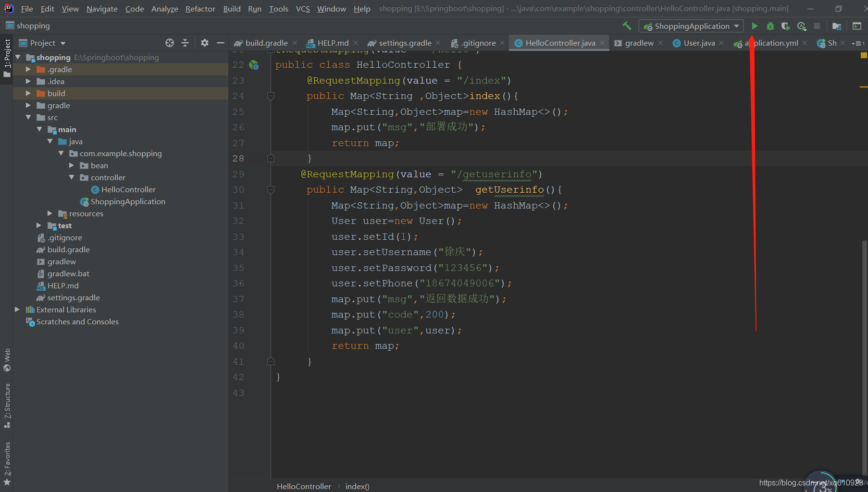Click index() breadcrumb
Screen dimensions: 868x492
click(357, 486)
